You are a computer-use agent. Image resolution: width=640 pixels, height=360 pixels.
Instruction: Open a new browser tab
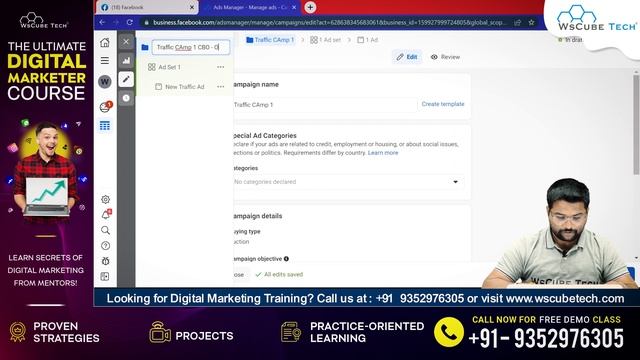tap(310, 7)
